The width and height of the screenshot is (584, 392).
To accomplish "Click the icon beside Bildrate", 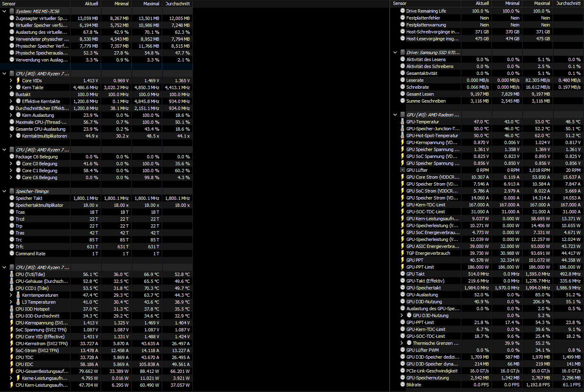I will [403, 385].
